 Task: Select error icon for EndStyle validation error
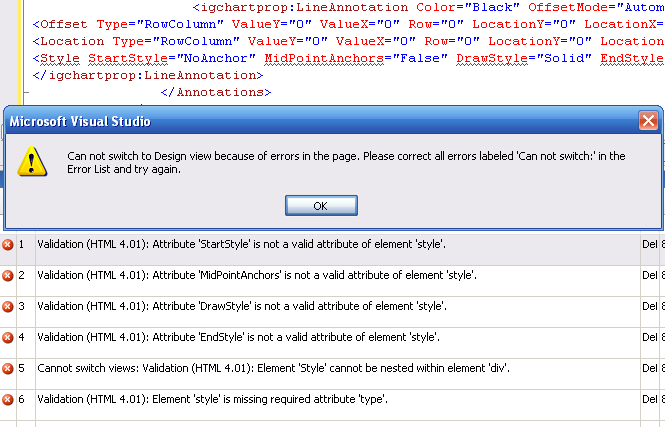[8, 338]
